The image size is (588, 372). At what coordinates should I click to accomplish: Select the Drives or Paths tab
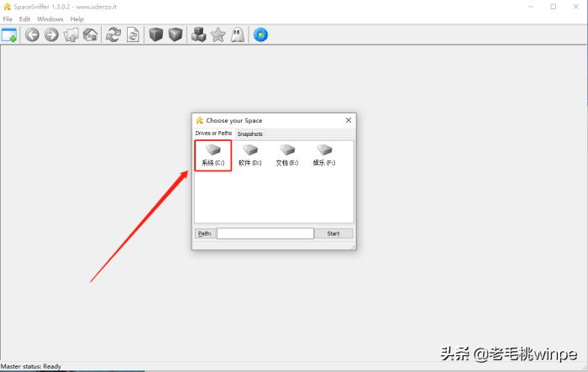(213, 134)
